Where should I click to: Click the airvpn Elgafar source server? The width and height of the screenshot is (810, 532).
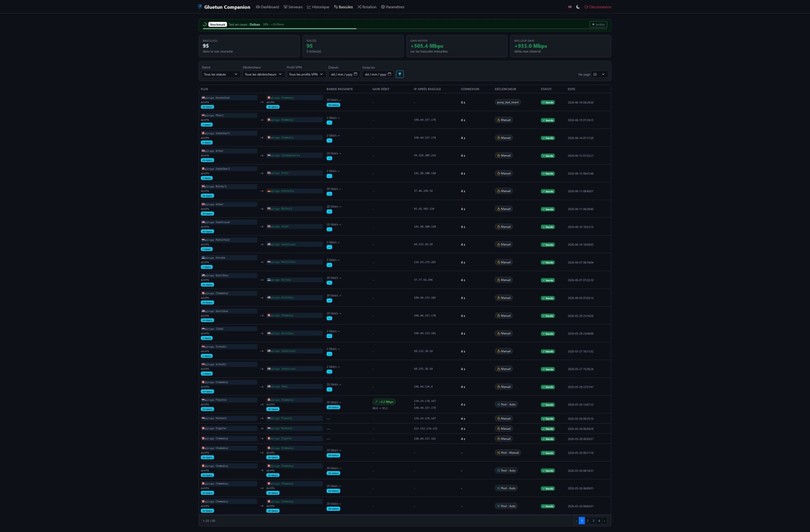tap(229, 428)
